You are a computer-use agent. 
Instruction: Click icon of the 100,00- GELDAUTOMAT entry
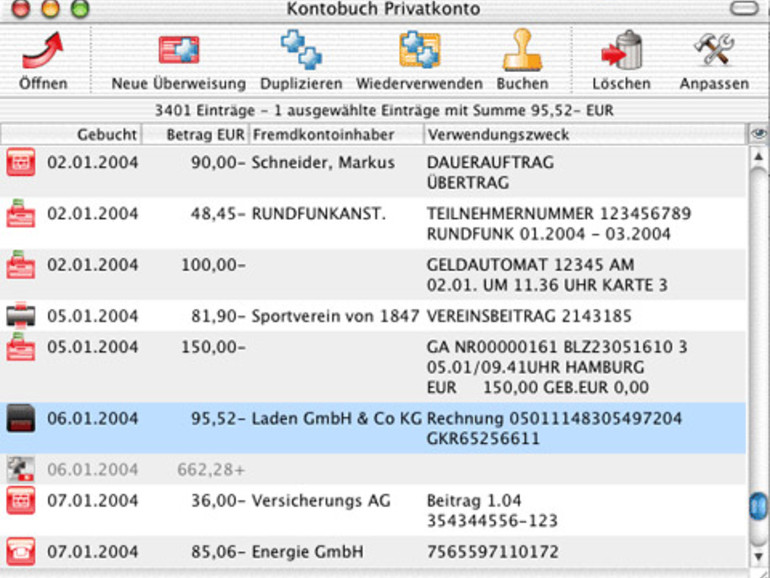pos(21,264)
